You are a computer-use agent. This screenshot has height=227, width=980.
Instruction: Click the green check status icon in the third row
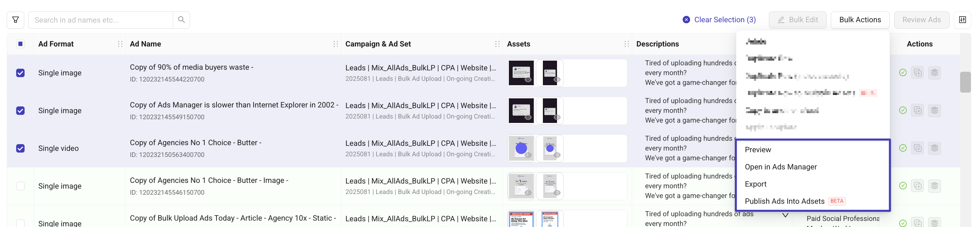(x=903, y=148)
